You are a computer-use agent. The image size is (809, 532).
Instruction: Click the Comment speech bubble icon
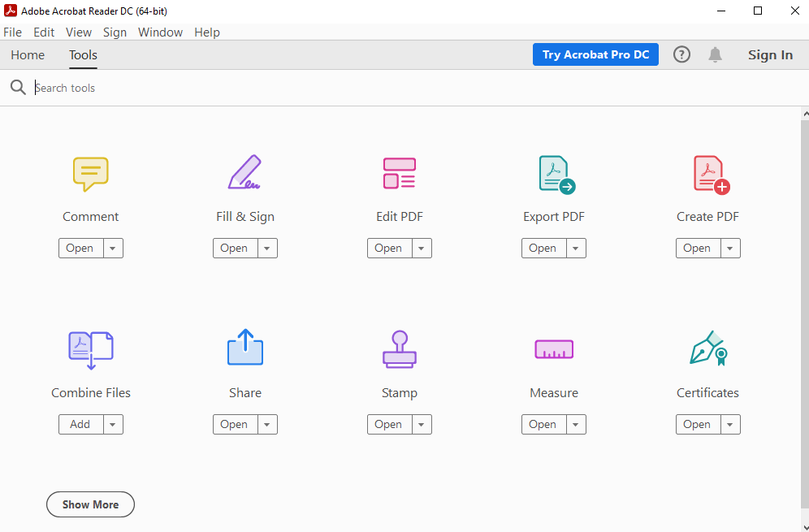pyautogui.click(x=90, y=174)
